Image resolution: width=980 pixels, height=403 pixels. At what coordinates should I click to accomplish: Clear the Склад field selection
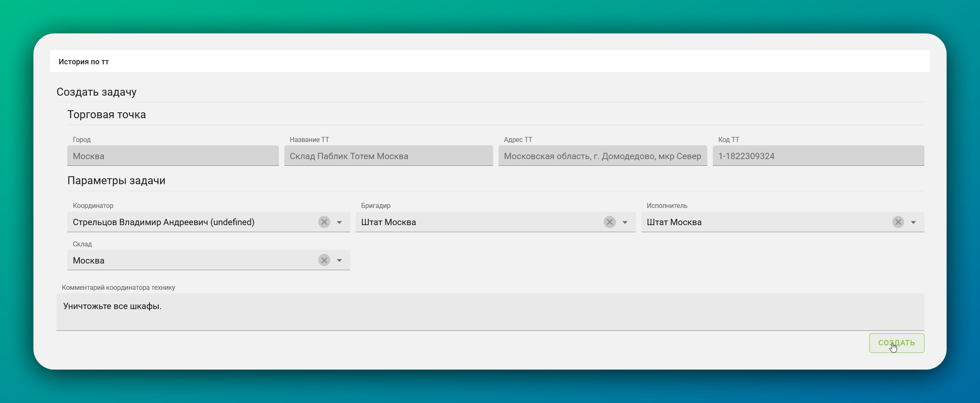pyautogui.click(x=324, y=261)
